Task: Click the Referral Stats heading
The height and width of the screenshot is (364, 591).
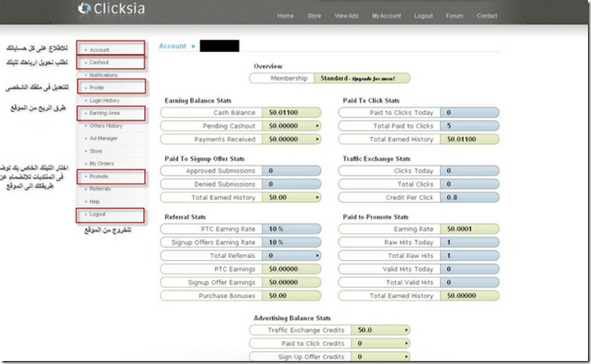Action: click(185, 217)
